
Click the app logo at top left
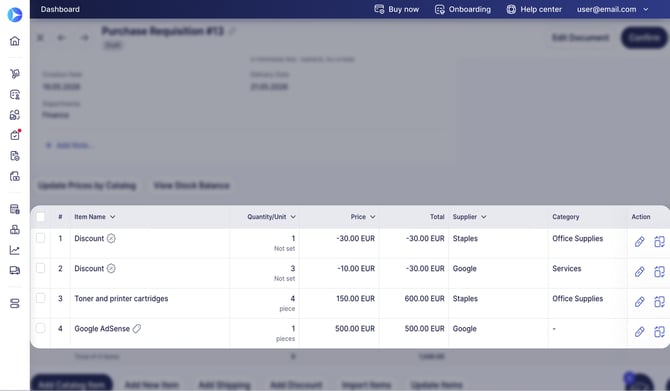(15, 15)
